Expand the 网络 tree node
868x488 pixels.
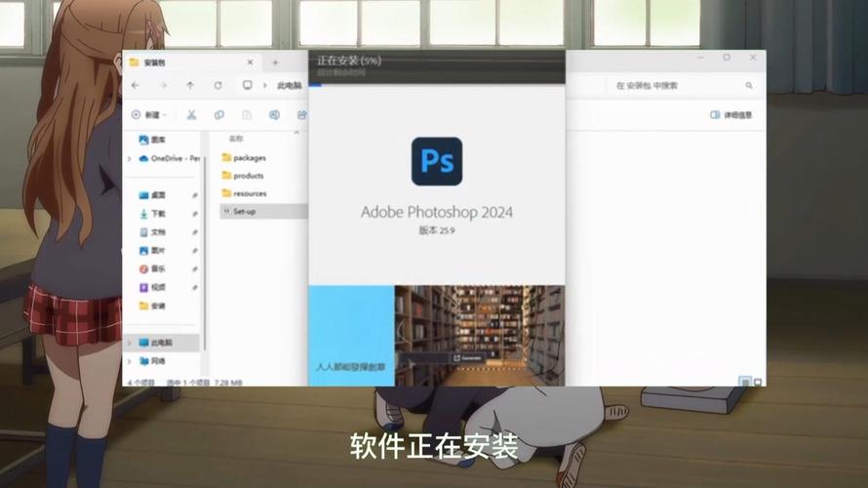tap(130, 361)
